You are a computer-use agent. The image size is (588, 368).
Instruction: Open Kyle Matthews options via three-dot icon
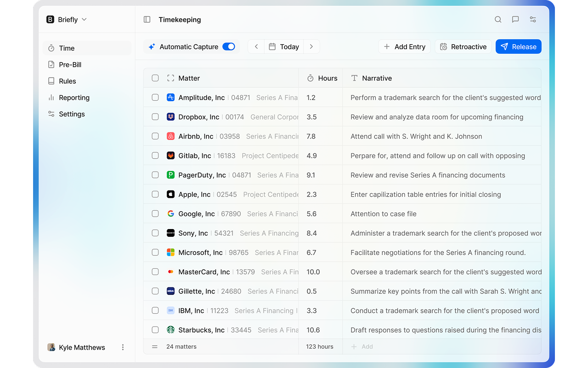click(123, 347)
